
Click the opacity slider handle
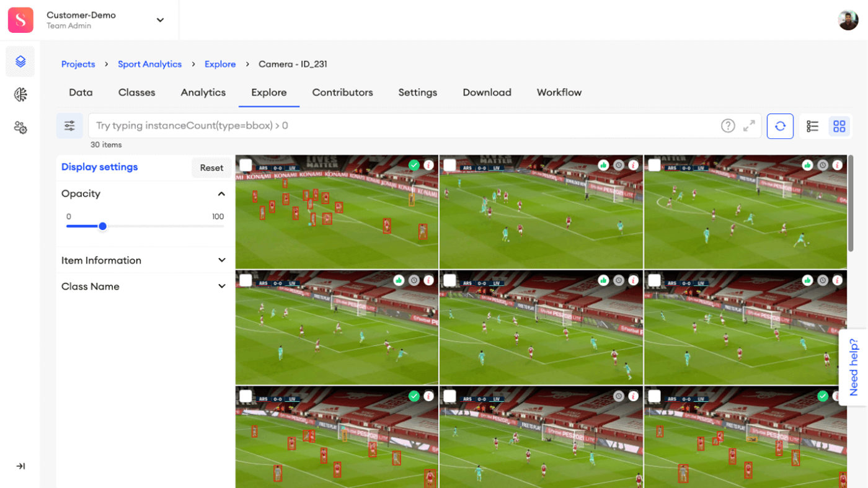103,226
